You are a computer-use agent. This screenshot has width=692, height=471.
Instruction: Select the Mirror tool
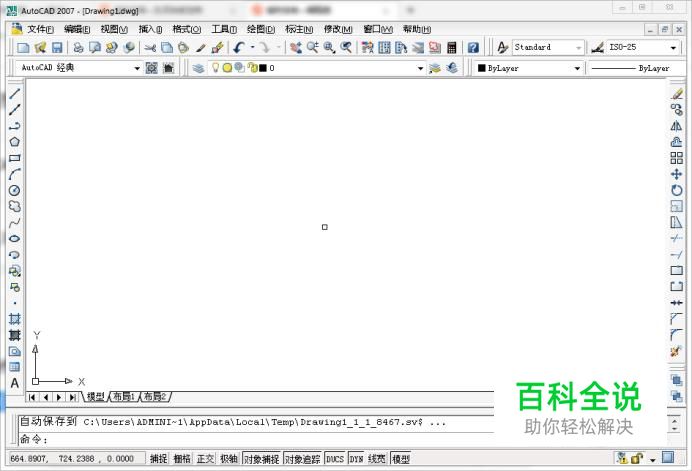point(677,126)
